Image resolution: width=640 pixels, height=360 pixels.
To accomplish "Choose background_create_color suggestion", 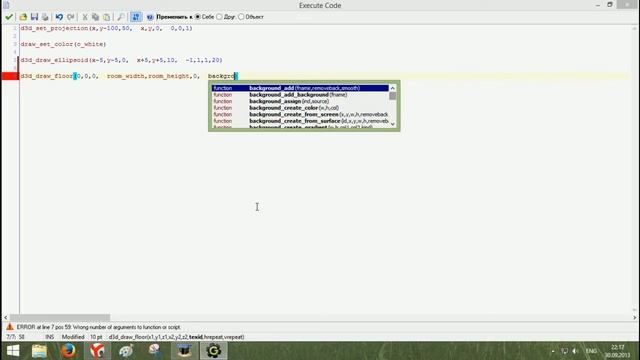I will 300,108.
